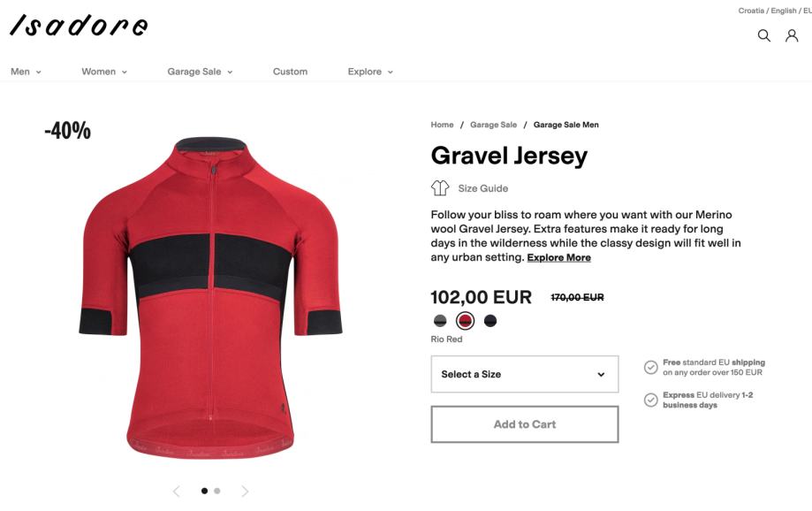This screenshot has height=511, width=812.
Task: Show the previous product image arrow
Action: pos(177,491)
